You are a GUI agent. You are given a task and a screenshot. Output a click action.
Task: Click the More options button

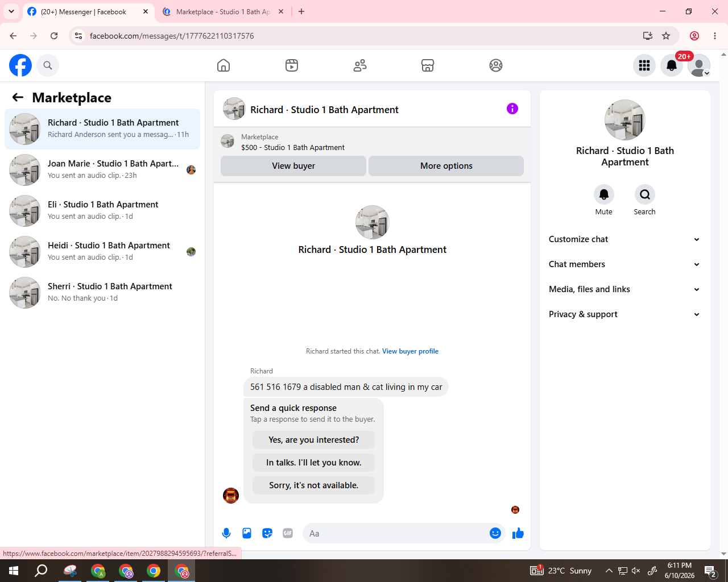[446, 166]
